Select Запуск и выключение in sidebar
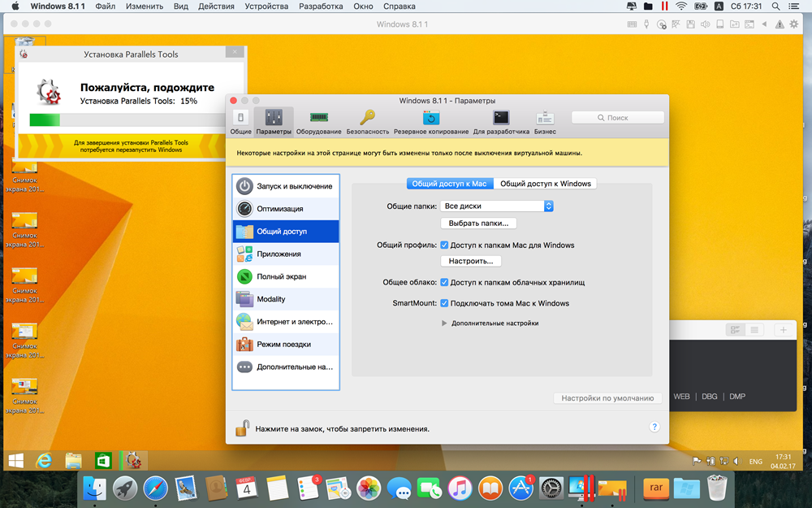 click(286, 186)
